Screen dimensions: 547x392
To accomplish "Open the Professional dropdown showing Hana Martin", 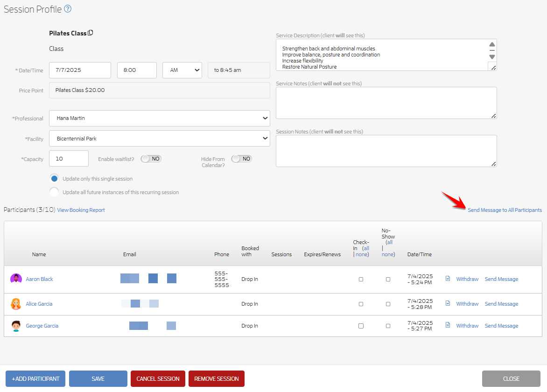I will click(160, 118).
